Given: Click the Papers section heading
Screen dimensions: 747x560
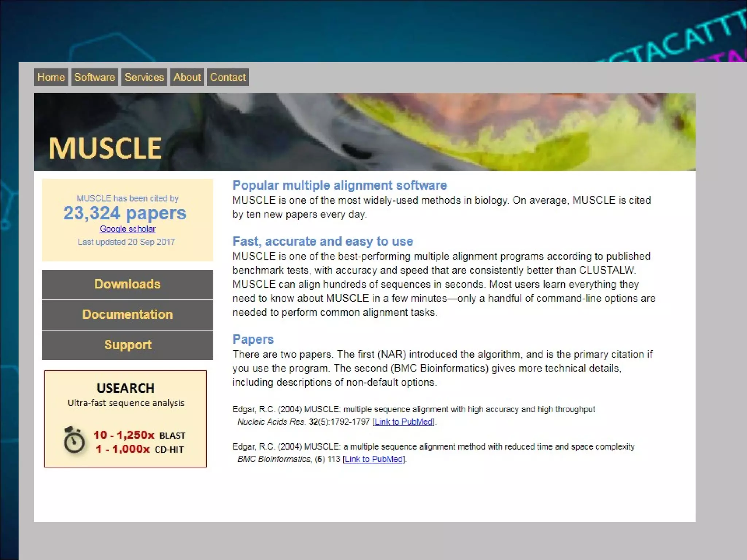Looking at the screenshot, I should click(x=253, y=339).
